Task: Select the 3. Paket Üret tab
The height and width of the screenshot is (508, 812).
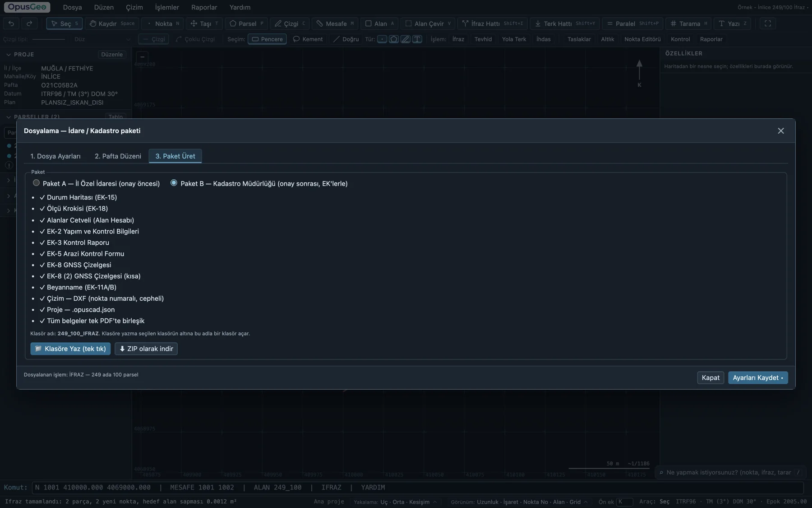Action: click(x=175, y=156)
